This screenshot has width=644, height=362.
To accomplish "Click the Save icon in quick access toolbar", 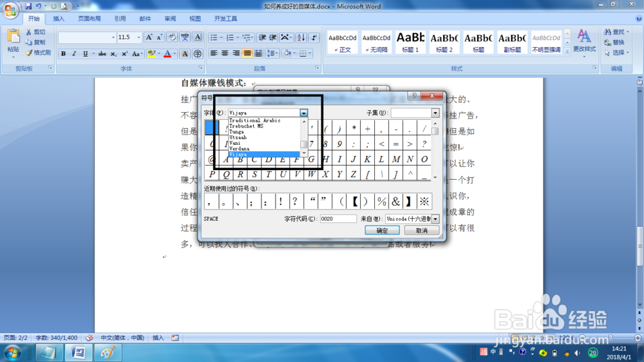I will (28, 6).
